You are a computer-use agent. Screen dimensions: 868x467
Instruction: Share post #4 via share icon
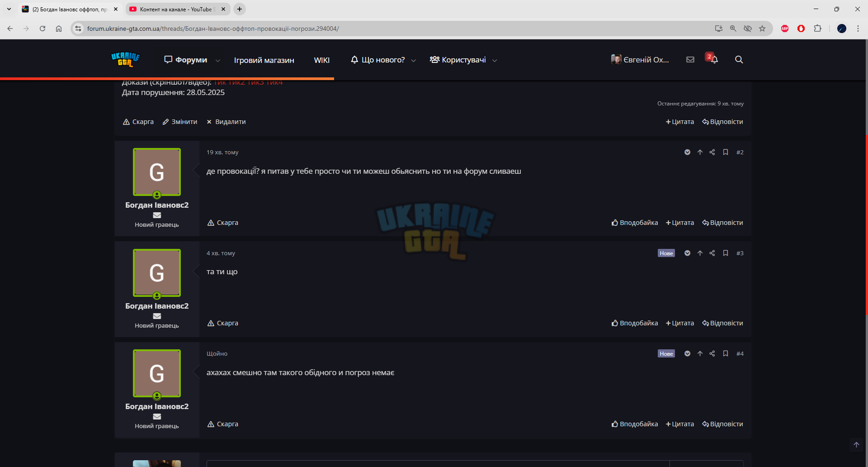712,353
